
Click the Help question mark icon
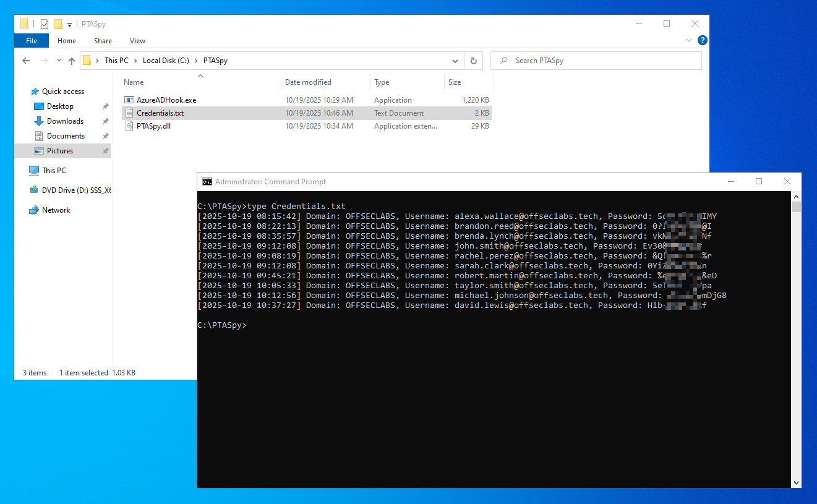click(702, 41)
